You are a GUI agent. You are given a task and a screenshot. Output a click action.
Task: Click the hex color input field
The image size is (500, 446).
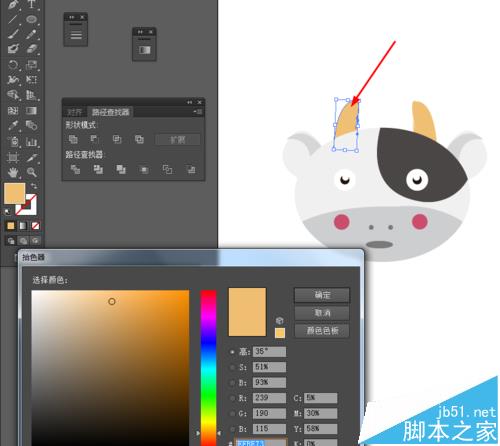(x=260, y=443)
